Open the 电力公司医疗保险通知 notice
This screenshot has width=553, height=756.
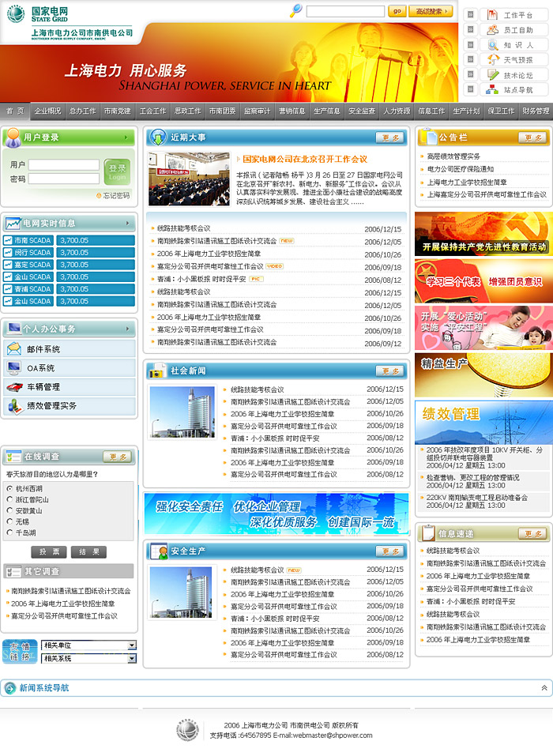[x=461, y=169]
